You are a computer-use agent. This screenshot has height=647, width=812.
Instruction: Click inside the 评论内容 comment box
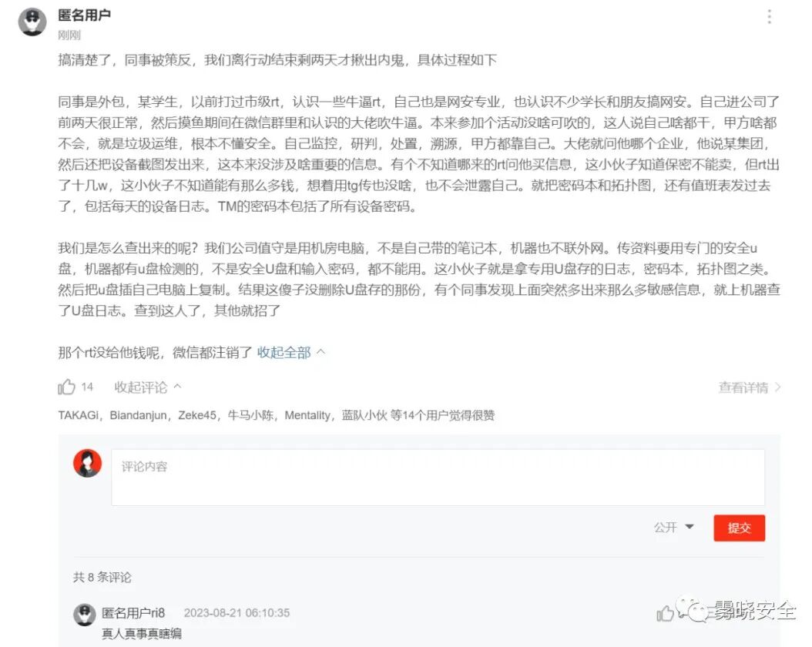point(438,477)
